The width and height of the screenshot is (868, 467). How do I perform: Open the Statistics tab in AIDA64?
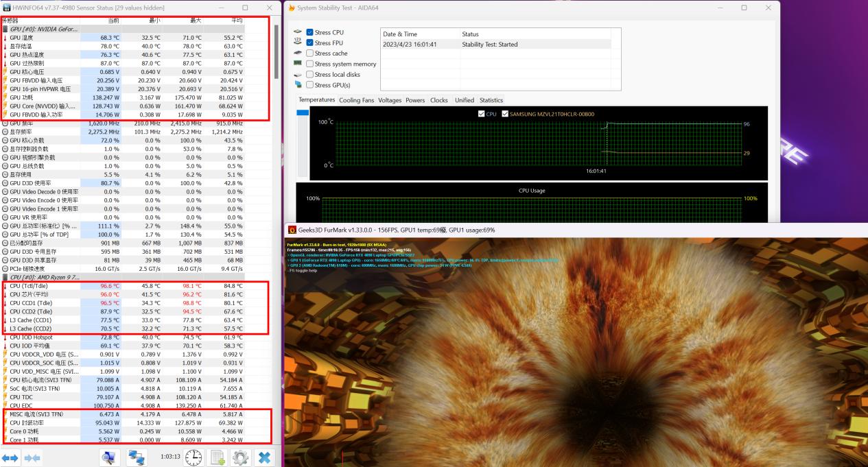click(491, 99)
